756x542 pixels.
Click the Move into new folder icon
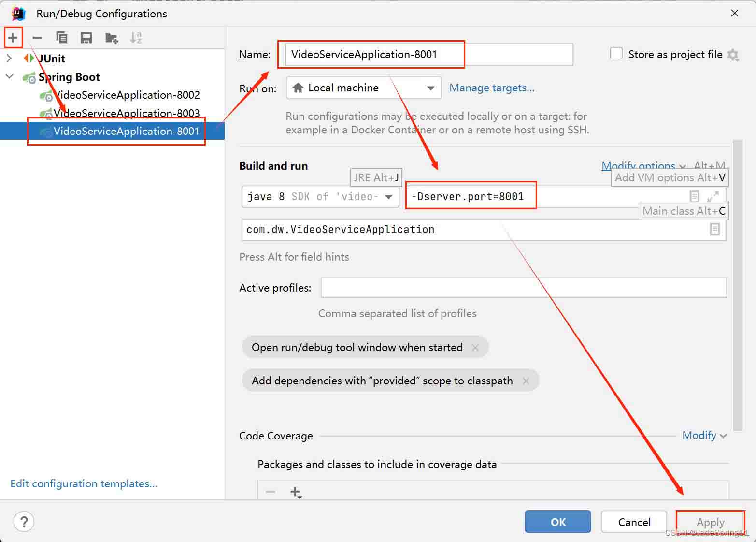(x=112, y=38)
